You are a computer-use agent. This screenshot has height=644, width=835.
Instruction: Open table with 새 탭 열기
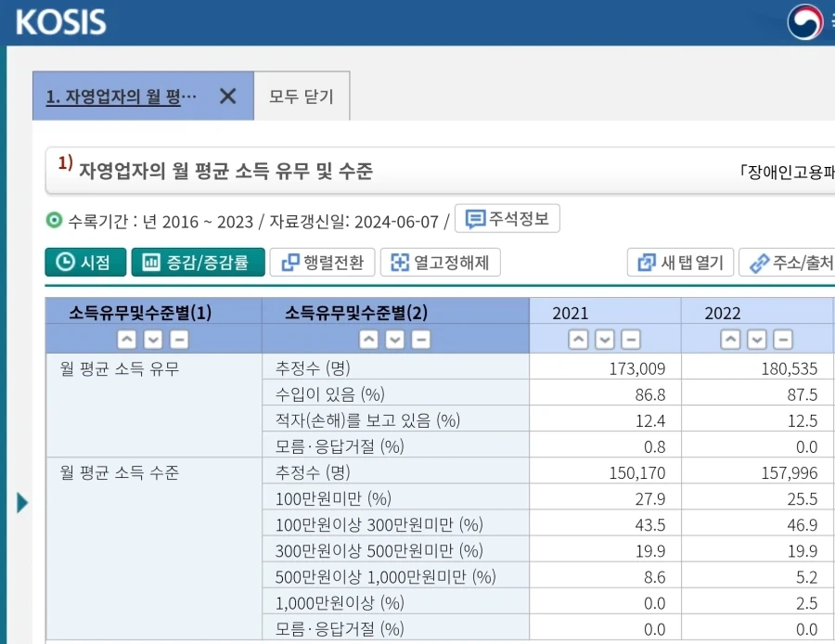[x=681, y=262]
